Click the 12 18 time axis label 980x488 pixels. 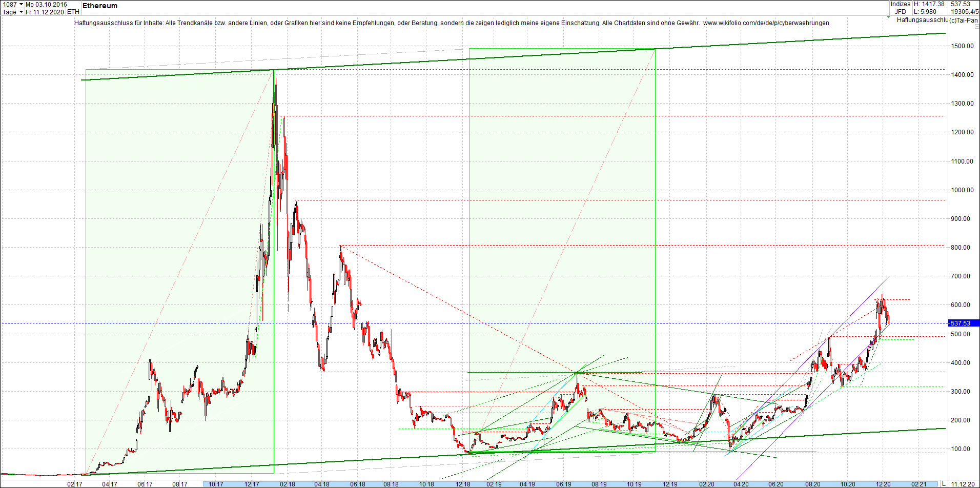(463, 484)
